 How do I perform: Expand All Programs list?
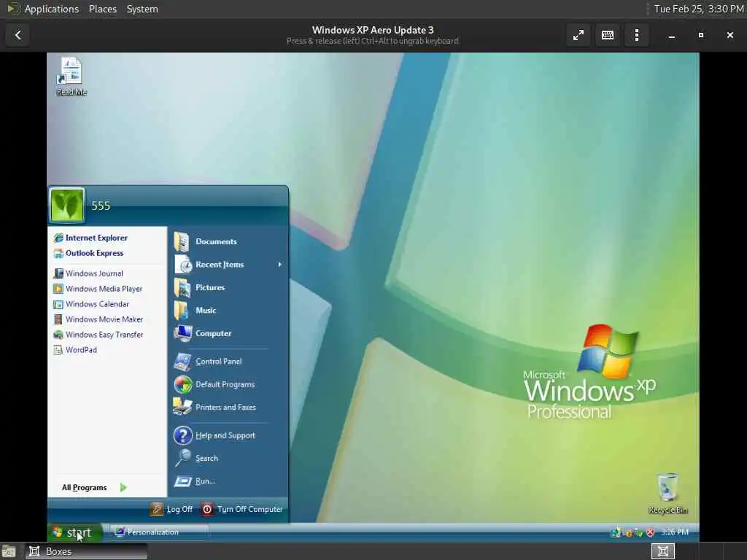click(x=94, y=487)
